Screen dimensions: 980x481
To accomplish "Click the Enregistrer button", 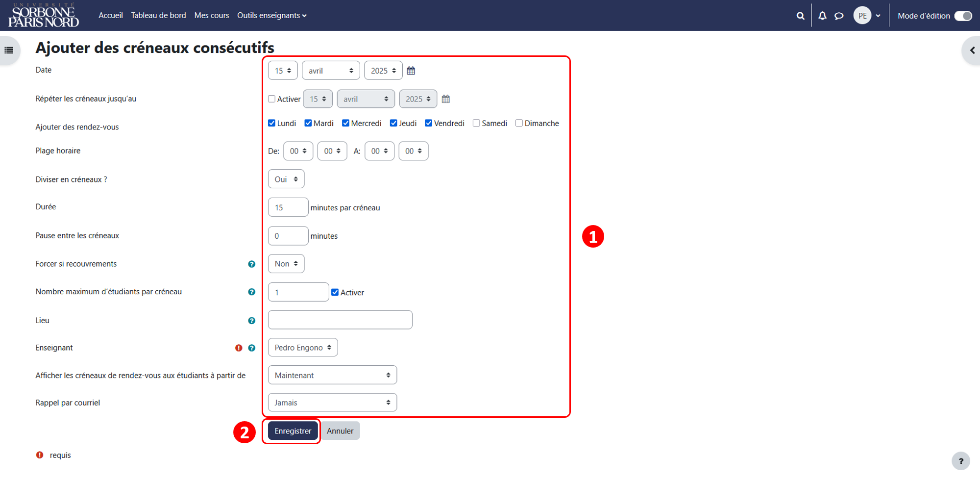I will (293, 431).
